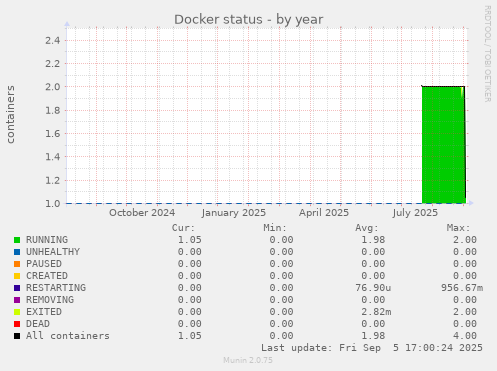Viewport: 497px width, 371px height.
Task: Click RESTARTING average value 76.90u
Action: (373, 288)
